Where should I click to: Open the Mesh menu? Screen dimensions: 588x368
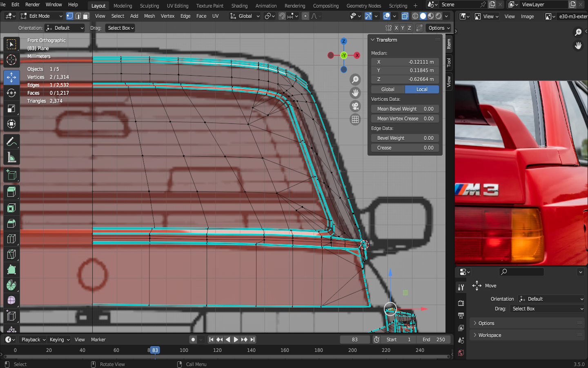pos(149,16)
